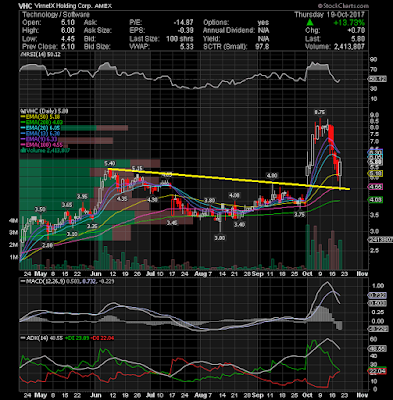393x400 pixels.
Task: Click the magenta EMA(100) legend entry
Action: (x=42, y=145)
